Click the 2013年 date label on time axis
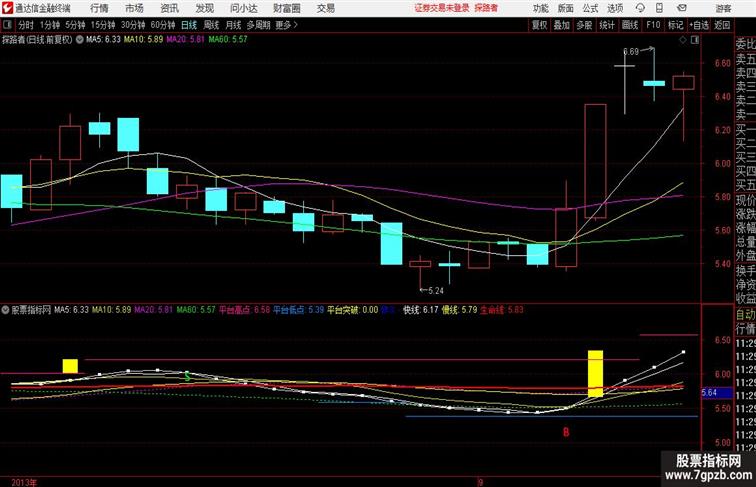The width and height of the screenshot is (756, 487). [24, 482]
